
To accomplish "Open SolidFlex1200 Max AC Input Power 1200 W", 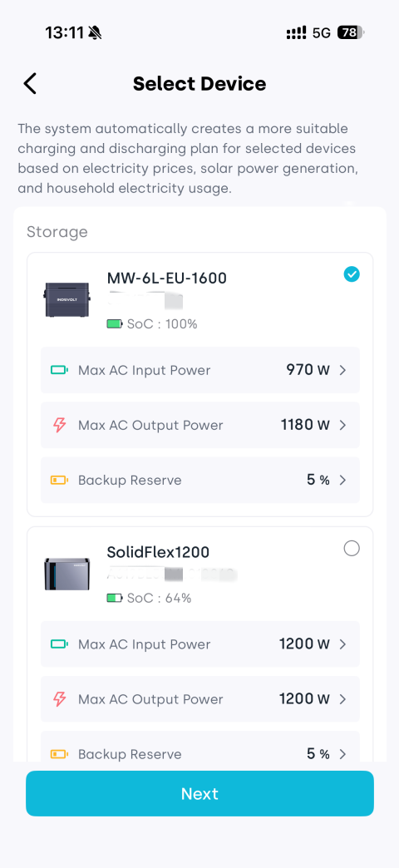I will click(200, 644).
